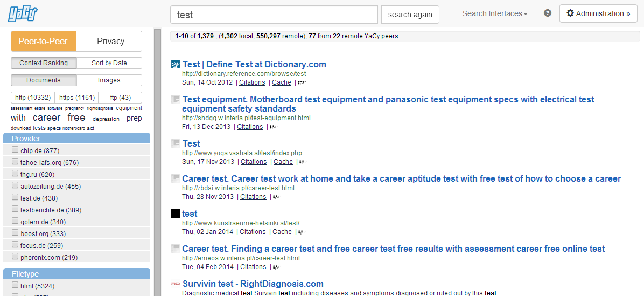Click the Dictionary.com result favicon
This screenshot has width=644, height=296.
(176, 64)
